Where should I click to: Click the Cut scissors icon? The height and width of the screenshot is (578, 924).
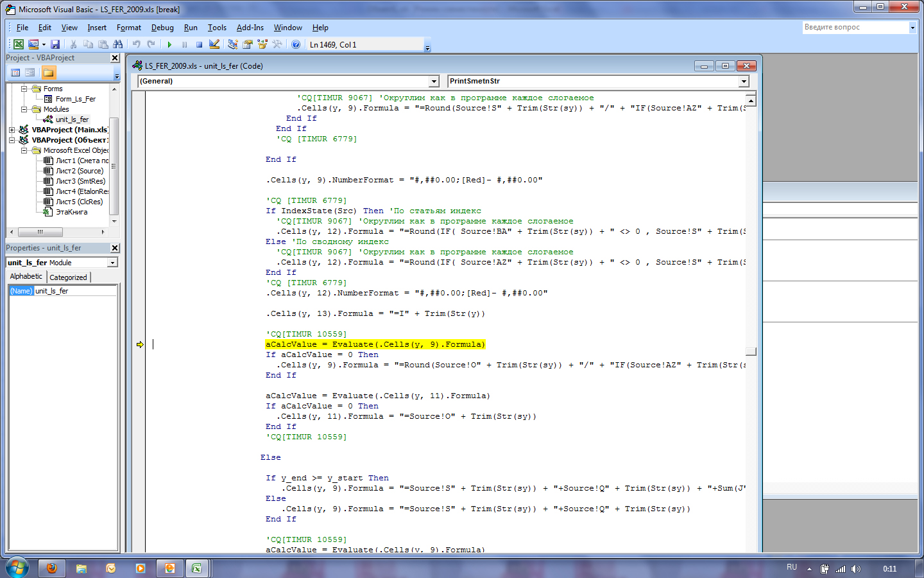point(73,44)
